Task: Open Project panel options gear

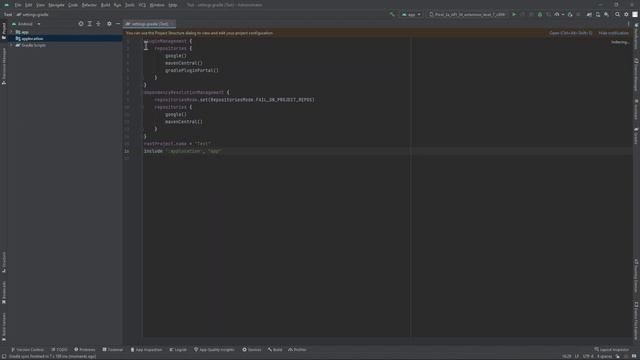Action: 109,24
